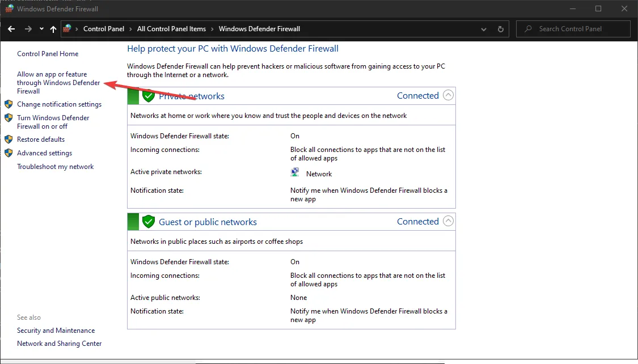Click the 'See also' label
Viewport: 638px width, 364px height.
pos(29,318)
